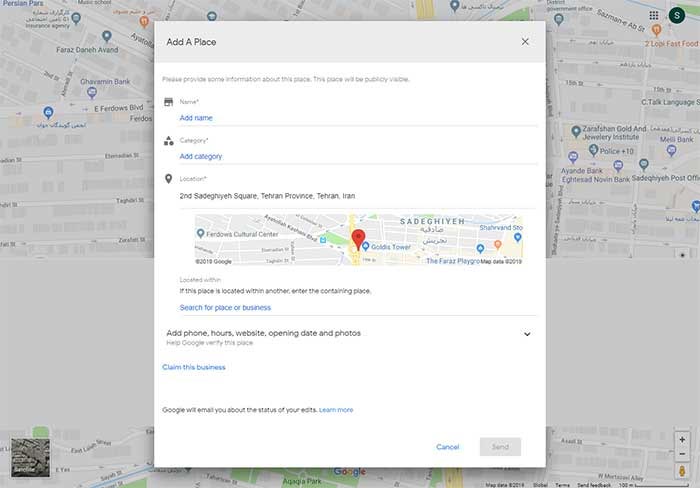The image size is (700, 488).
Task: Open Claim this business link
Action: click(194, 367)
